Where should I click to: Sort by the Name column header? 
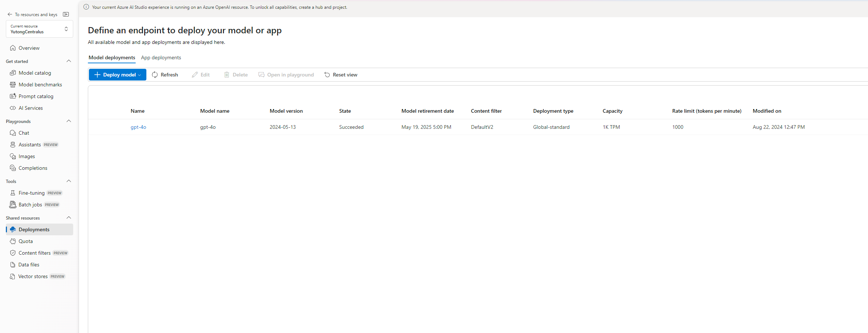click(138, 111)
